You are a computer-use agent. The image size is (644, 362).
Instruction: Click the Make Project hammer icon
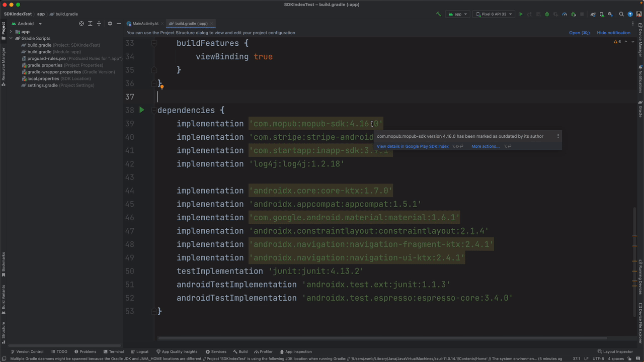(439, 14)
